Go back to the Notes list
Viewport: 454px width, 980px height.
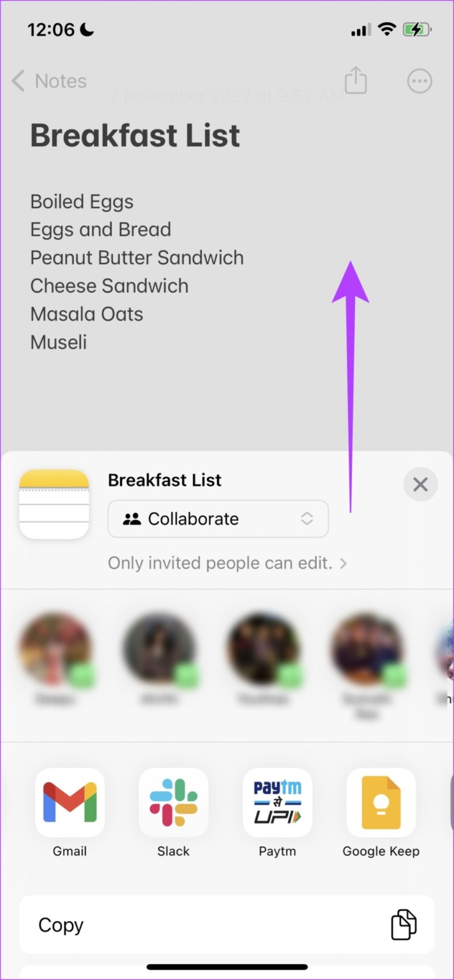point(48,80)
